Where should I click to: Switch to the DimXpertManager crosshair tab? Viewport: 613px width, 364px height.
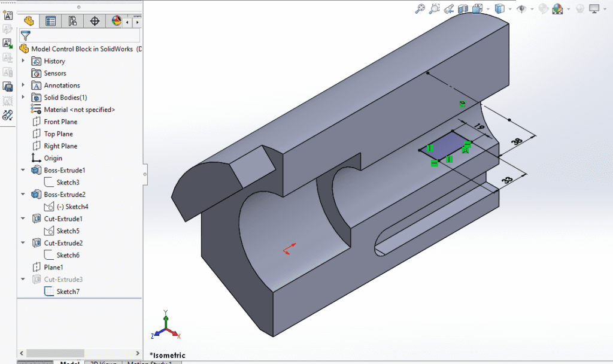point(95,21)
